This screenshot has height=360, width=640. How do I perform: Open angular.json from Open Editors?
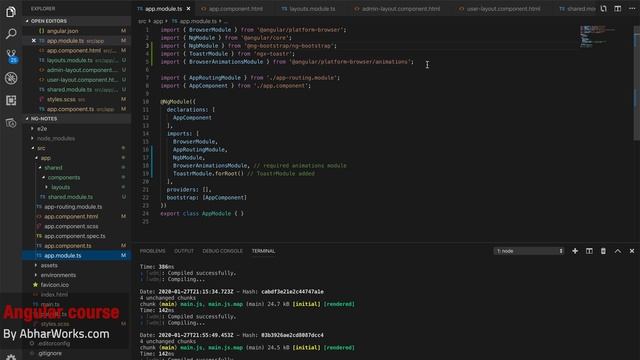(78, 31)
